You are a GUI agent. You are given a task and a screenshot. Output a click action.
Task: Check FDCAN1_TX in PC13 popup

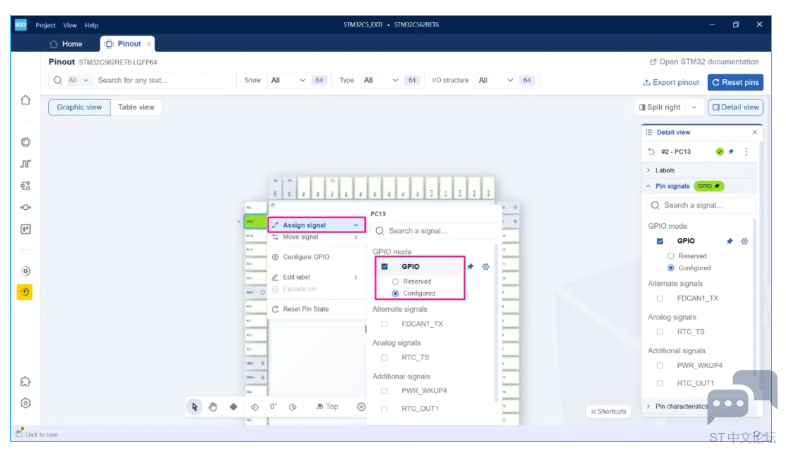click(384, 324)
